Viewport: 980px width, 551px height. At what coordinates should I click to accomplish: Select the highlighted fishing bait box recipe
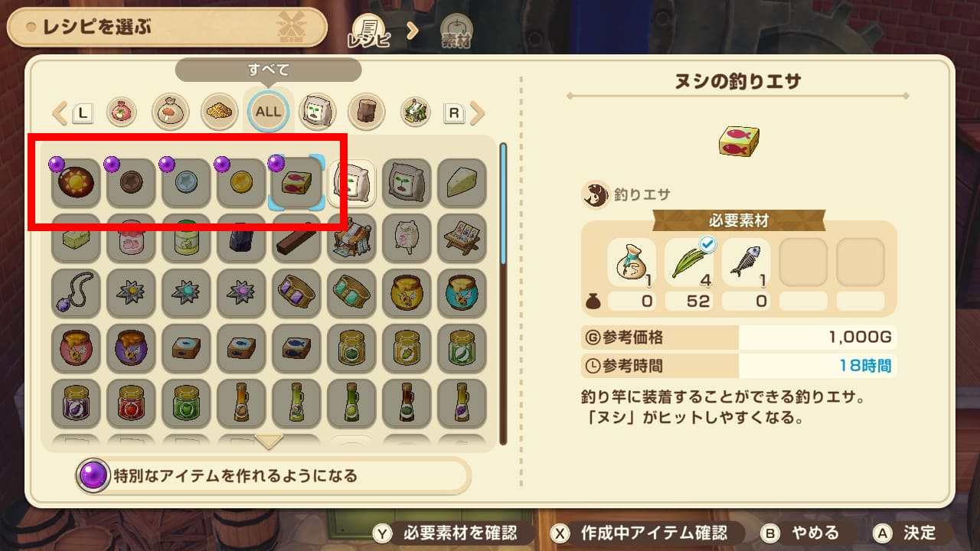(x=296, y=184)
